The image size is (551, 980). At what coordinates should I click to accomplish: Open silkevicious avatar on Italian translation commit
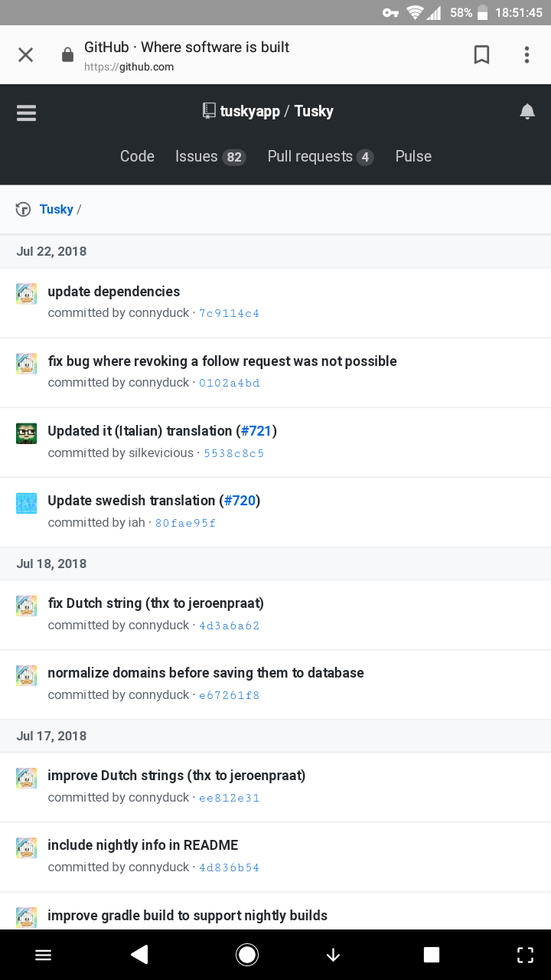click(x=27, y=433)
